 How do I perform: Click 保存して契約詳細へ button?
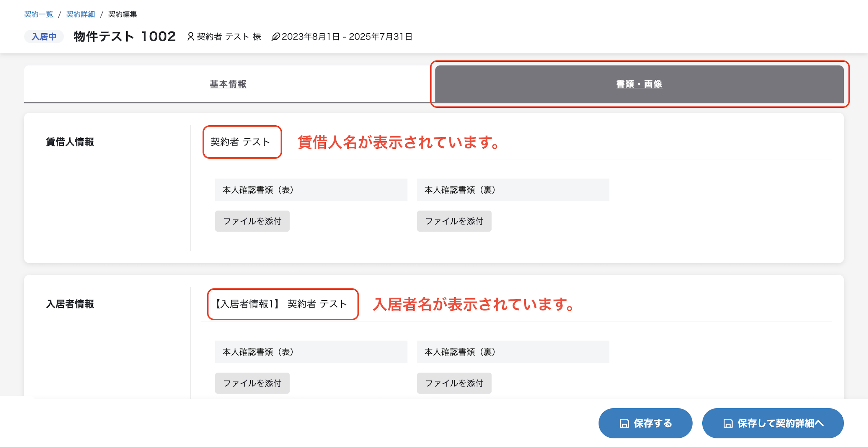click(773, 423)
